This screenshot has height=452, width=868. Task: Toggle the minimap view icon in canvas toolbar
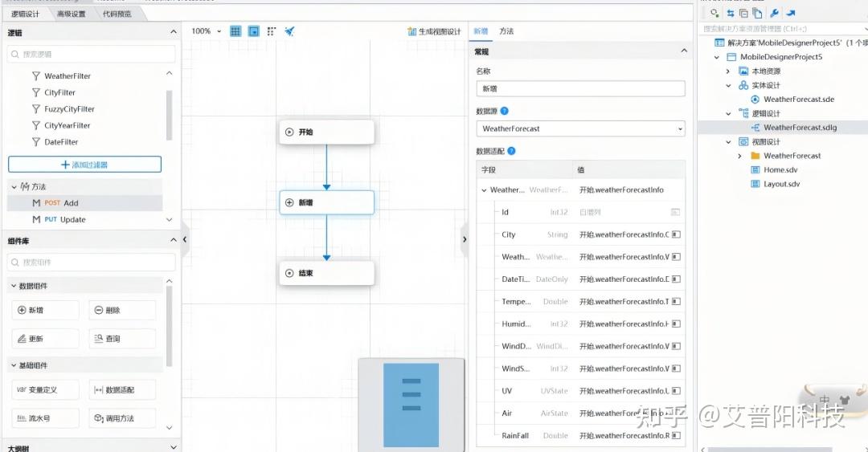(253, 31)
